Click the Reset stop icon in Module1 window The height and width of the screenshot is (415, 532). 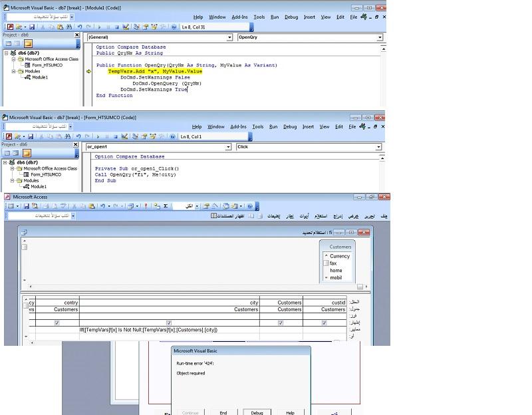117,27
